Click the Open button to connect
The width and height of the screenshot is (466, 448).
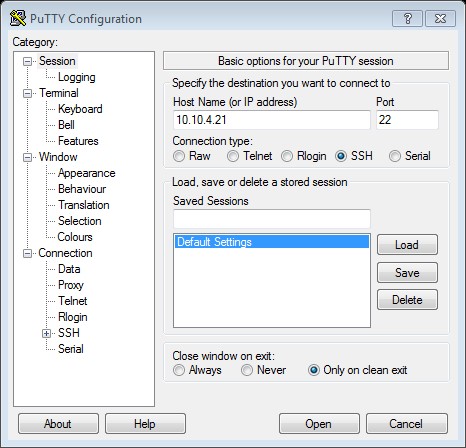pyautogui.click(x=319, y=424)
